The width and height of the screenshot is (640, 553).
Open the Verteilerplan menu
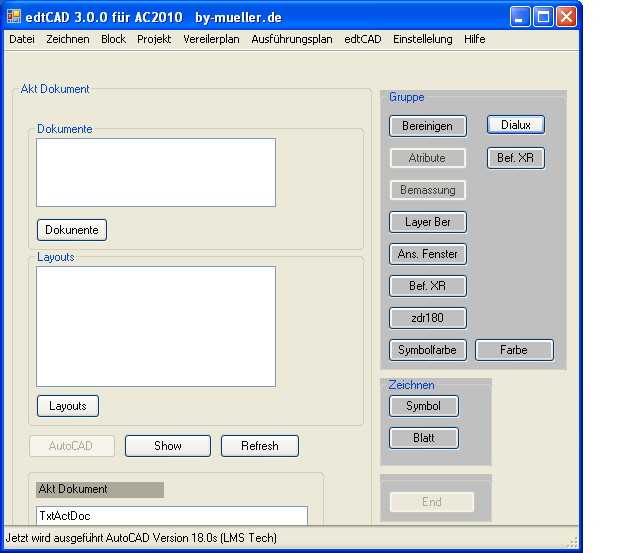click(211, 39)
